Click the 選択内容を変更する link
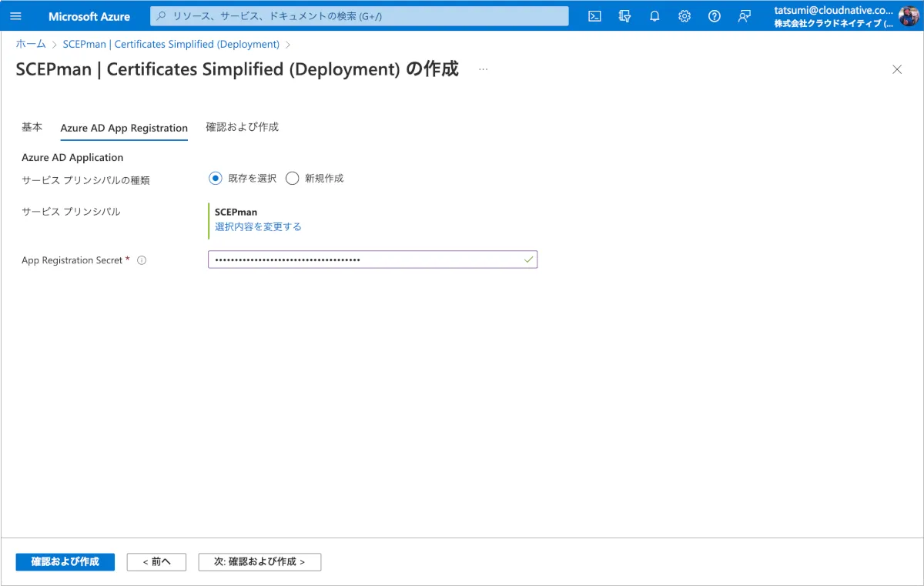This screenshot has width=924, height=586. tap(258, 226)
